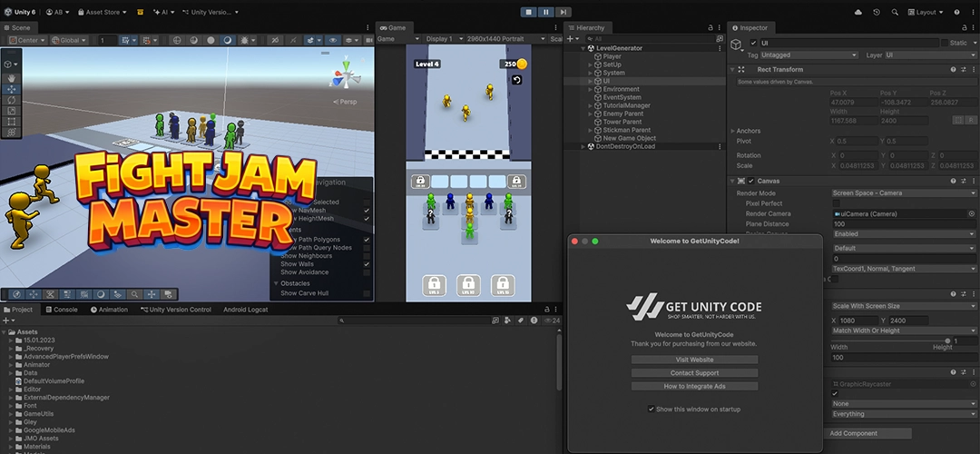Expand the Environment object in Hierarchy
The width and height of the screenshot is (980, 454).
point(591,89)
